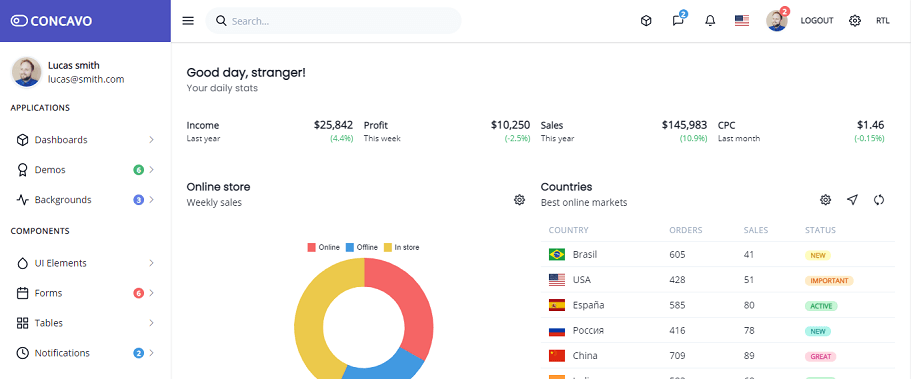Click the Notifications clock icon
Screen dimensions: 911x379
[22, 353]
